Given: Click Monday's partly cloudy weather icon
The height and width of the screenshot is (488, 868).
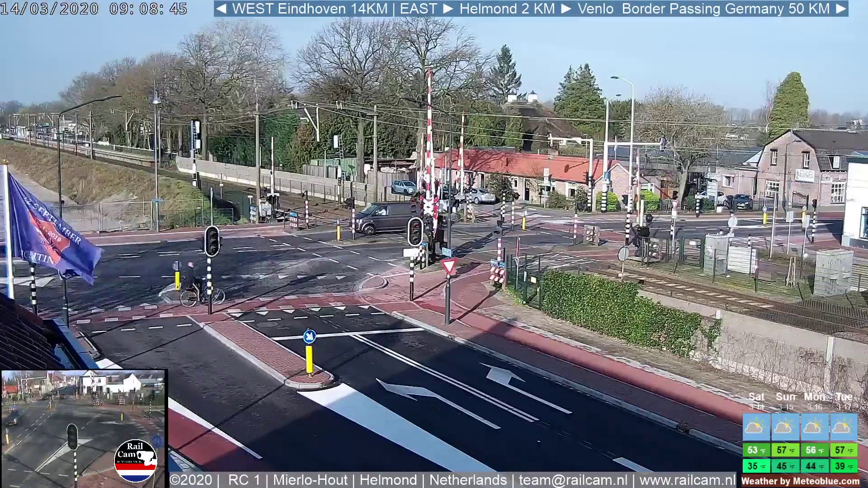Looking at the screenshot, I should (814, 427).
